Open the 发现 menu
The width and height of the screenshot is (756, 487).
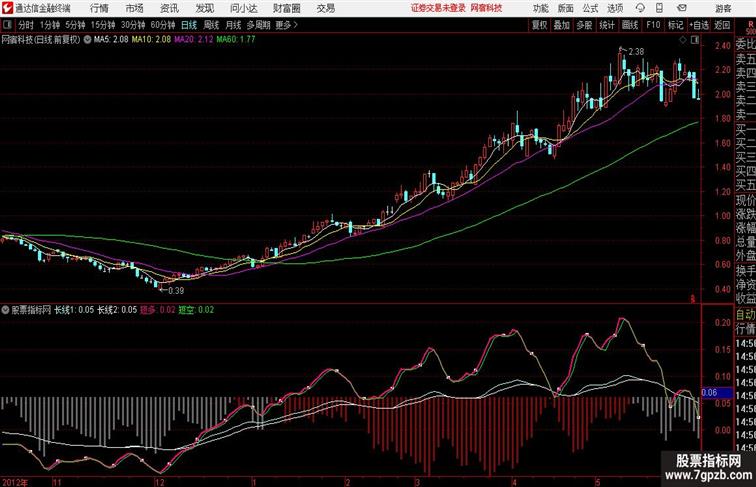pos(204,8)
